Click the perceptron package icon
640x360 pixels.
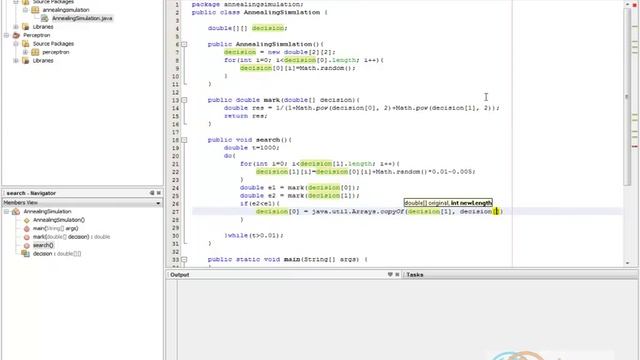(36, 52)
